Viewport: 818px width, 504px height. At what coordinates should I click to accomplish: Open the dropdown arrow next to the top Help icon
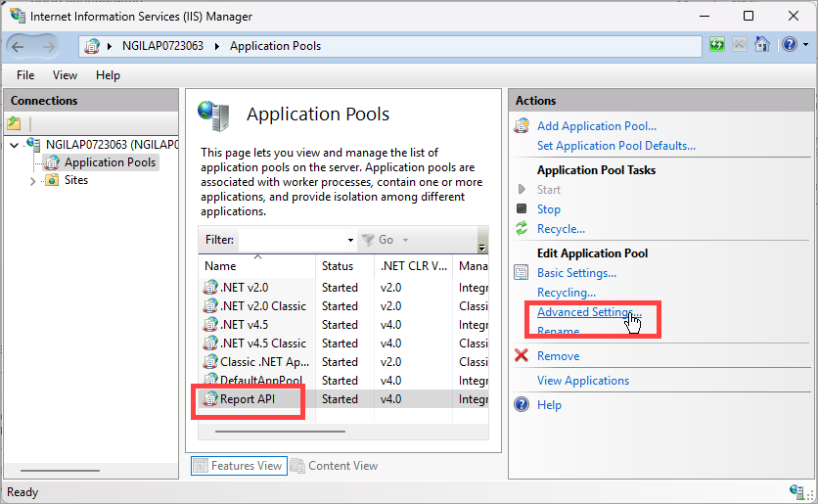point(806,45)
